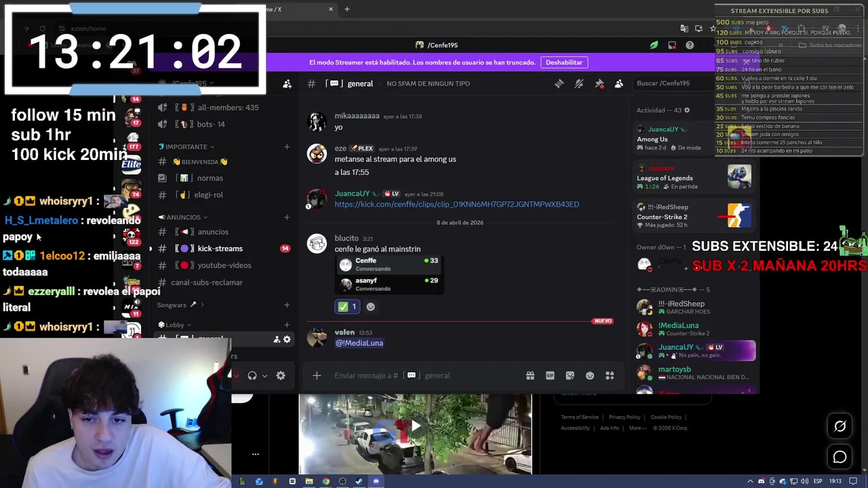This screenshot has height=488, width=868.
Task: Open Steam from the taskbar
Action: point(359,481)
